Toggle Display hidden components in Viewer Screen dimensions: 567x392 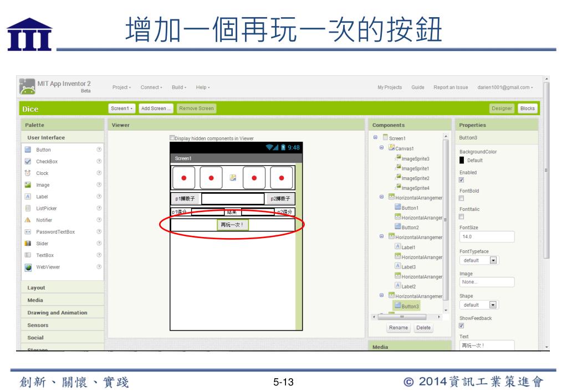172,138
